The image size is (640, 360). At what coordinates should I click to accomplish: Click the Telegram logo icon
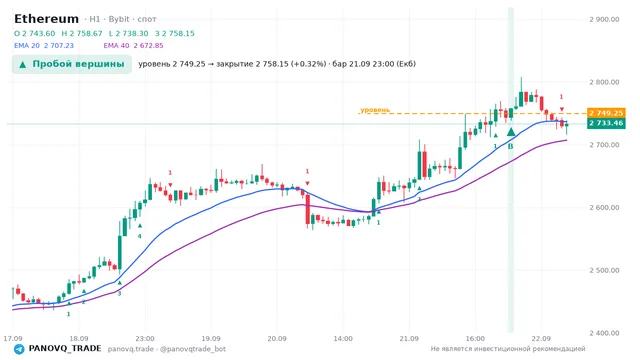coord(19,349)
